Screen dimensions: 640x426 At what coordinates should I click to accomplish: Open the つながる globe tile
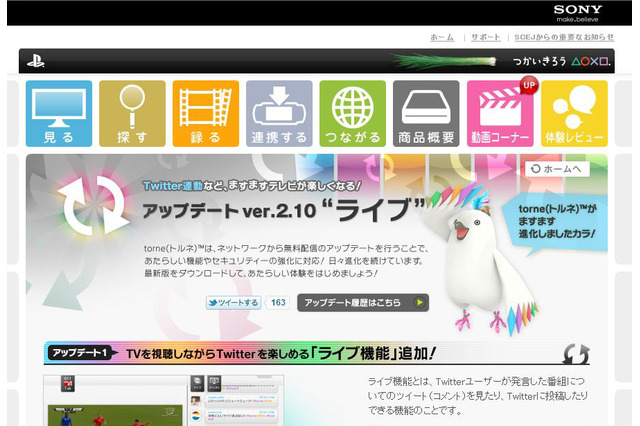click(x=353, y=113)
